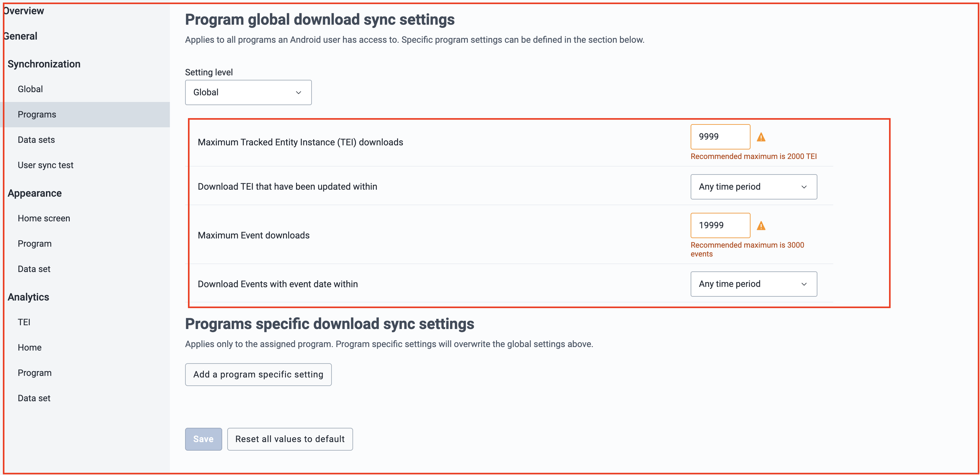This screenshot has height=475, width=980.
Task: Click 'Programs specific download sync settings' heading
Action: pyautogui.click(x=329, y=324)
